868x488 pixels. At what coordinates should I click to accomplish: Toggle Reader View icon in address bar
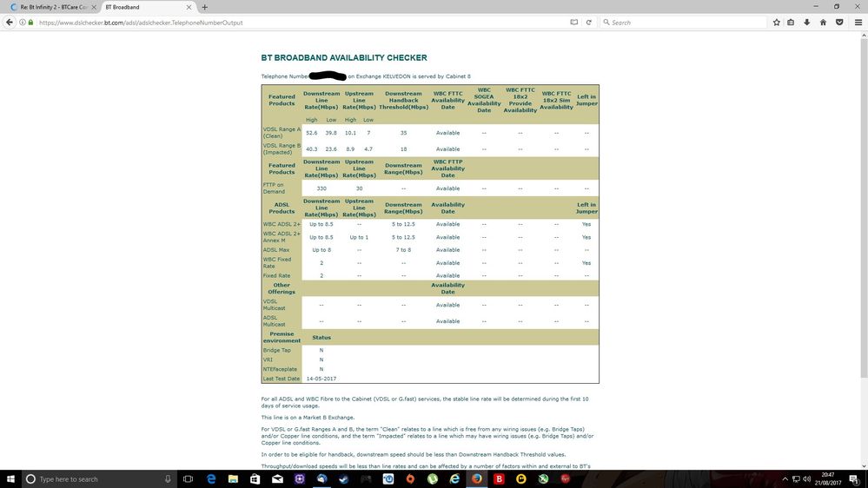574,23
